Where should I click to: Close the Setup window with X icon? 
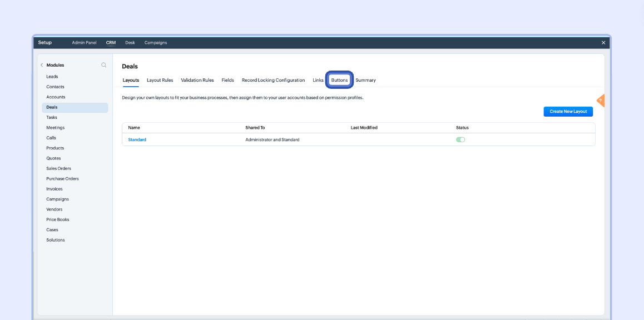point(603,43)
